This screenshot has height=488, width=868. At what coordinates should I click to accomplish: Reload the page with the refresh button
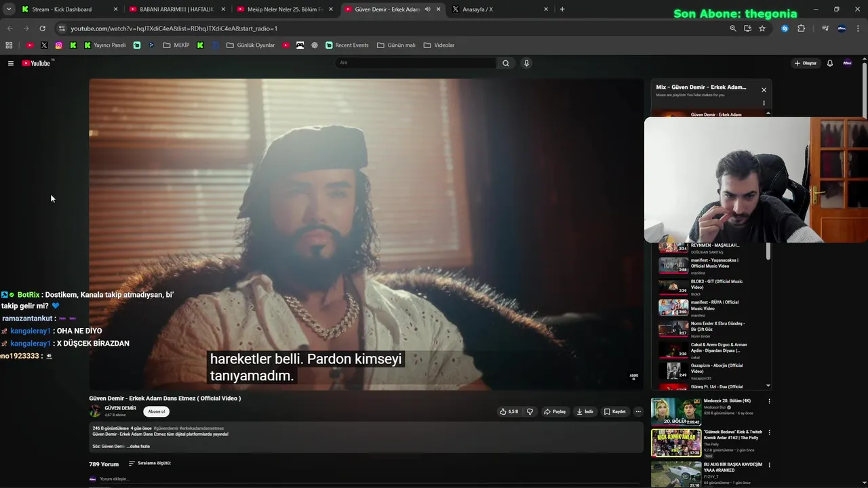(42, 28)
